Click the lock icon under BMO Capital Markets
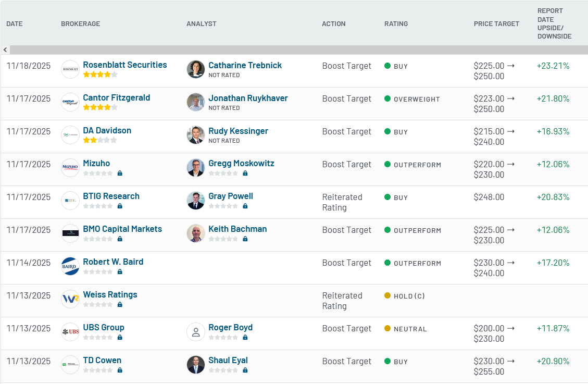This screenshot has width=588, height=384. click(x=120, y=239)
